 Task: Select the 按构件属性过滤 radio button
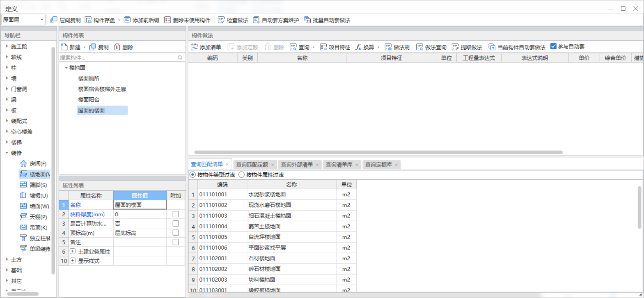(241, 174)
